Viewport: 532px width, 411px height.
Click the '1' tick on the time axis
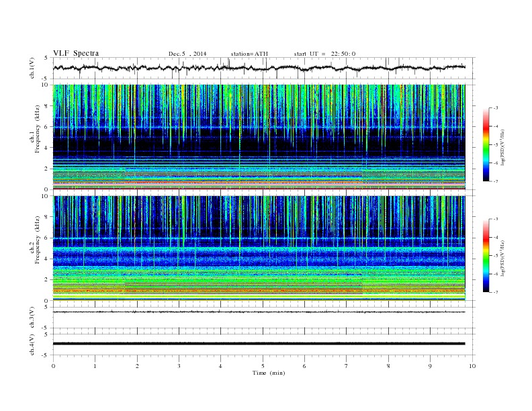click(x=95, y=366)
